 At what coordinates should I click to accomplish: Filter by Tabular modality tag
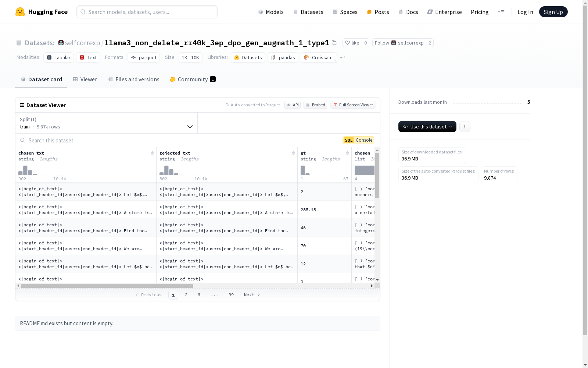59,57
